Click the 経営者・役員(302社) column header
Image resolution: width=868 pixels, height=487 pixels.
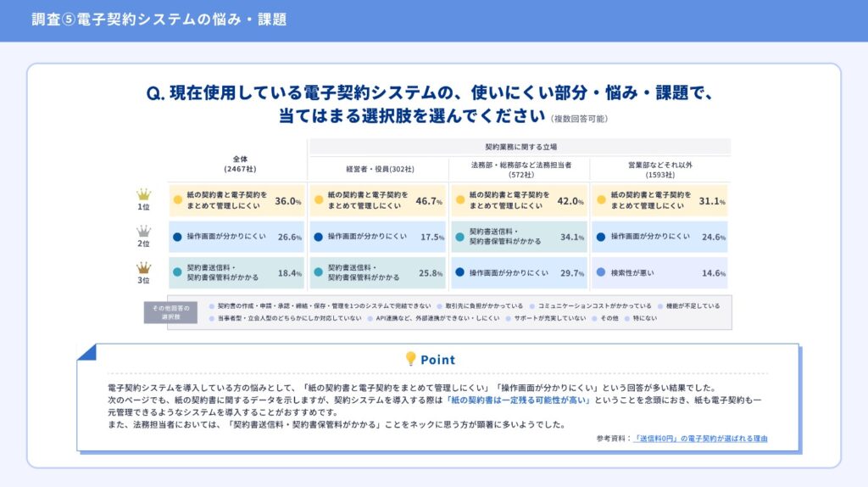[x=380, y=169]
